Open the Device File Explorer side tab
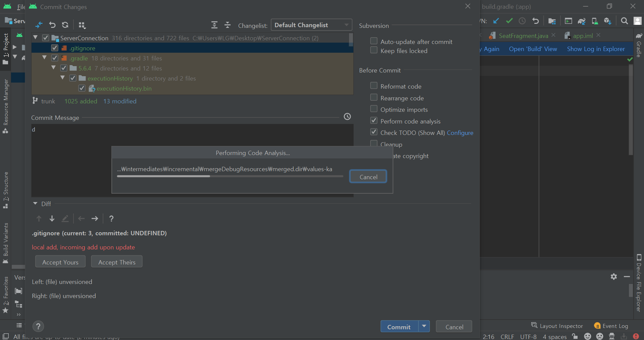 point(639,283)
